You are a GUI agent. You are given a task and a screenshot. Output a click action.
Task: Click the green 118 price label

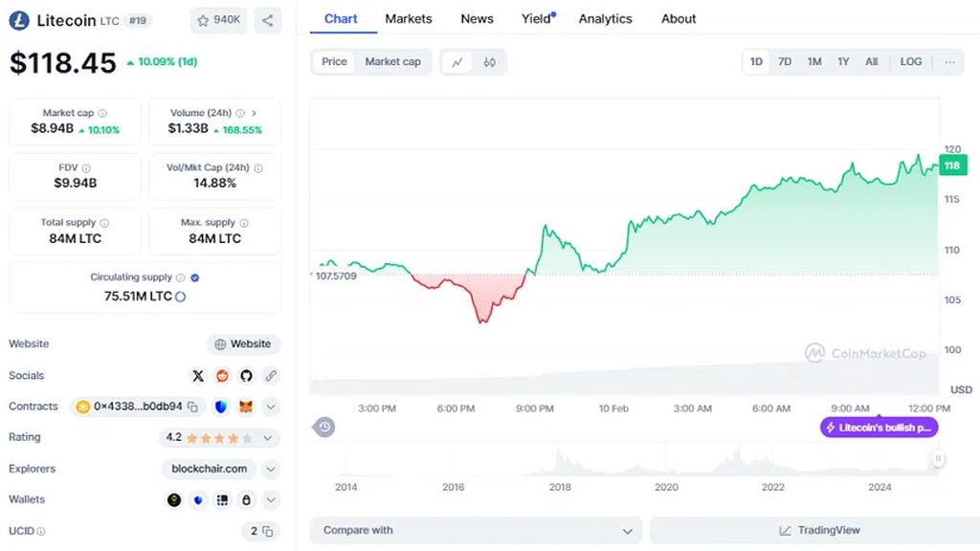(953, 165)
